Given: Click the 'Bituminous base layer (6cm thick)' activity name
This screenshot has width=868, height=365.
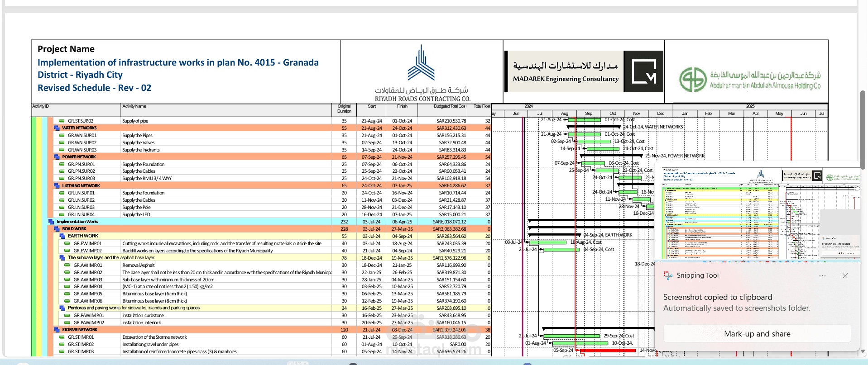Looking at the screenshot, I should (x=154, y=294).
